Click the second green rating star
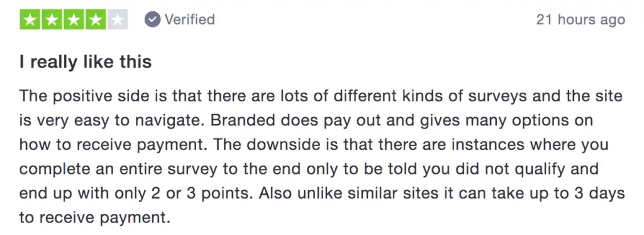This screenshot has width=644, height=235. [x=52, y=20]
